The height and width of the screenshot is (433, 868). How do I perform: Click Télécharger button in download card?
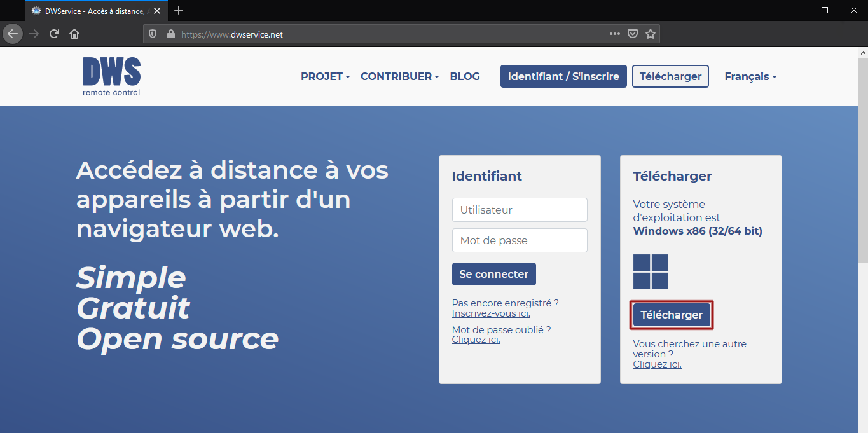click(671, 315)
